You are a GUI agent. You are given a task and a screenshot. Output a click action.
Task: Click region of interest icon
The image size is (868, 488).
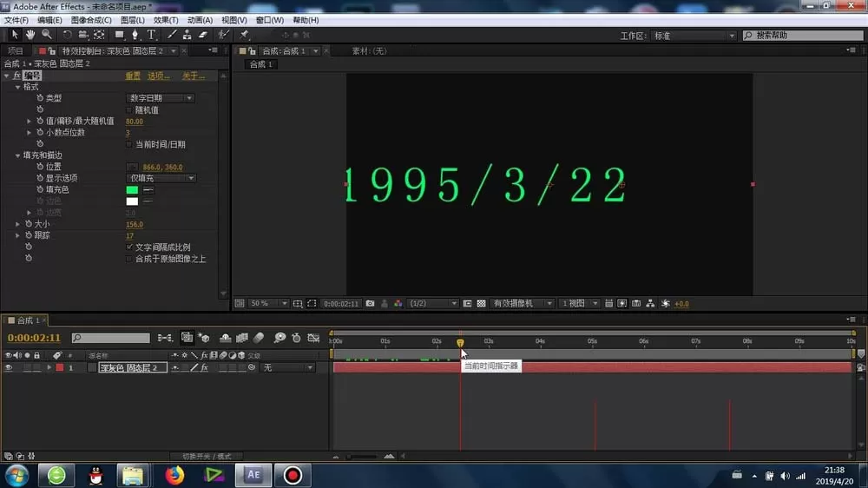click(312, 304)
